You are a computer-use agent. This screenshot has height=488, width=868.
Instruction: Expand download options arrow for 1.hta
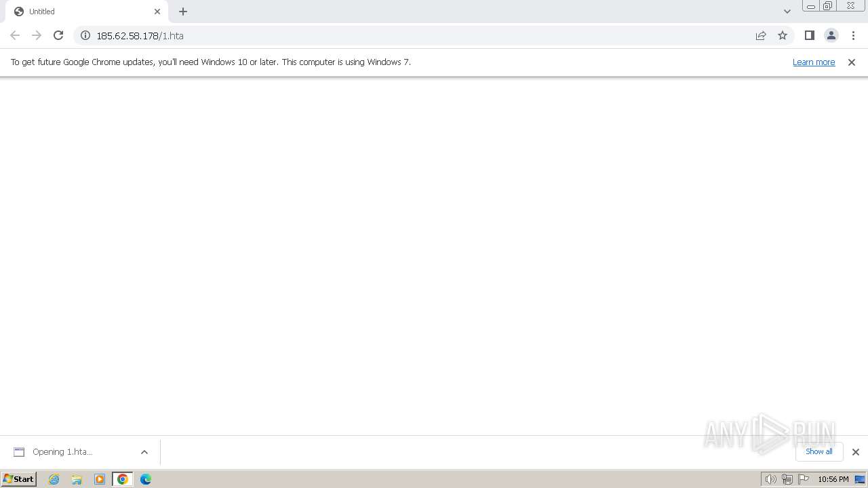click(144, 452)
